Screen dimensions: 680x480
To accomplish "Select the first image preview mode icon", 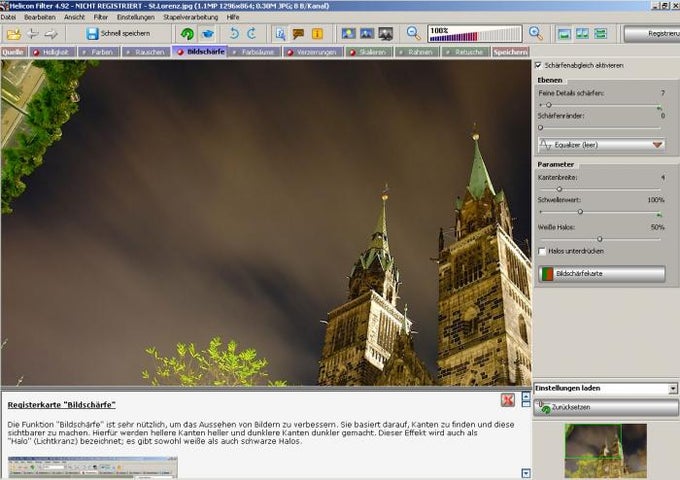I will 348,33.
